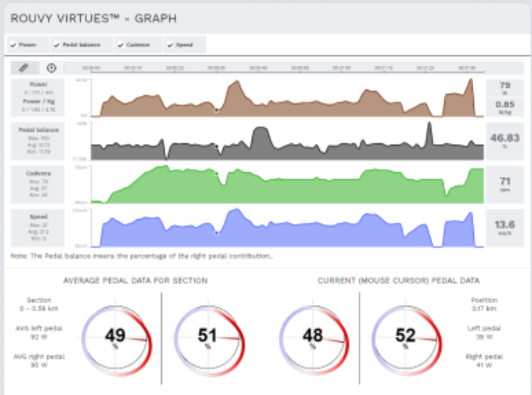
Task: Switch axis to distance ruler icon
Action: click(x=23, y=68)
